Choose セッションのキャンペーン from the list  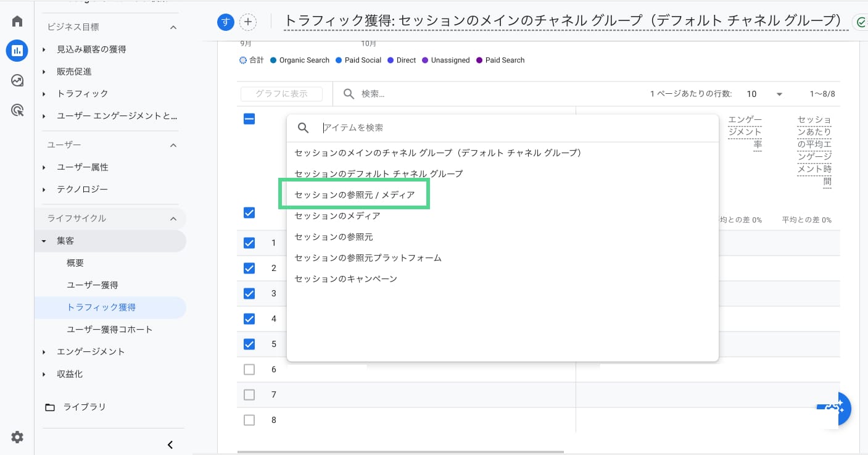coord(345,278)
